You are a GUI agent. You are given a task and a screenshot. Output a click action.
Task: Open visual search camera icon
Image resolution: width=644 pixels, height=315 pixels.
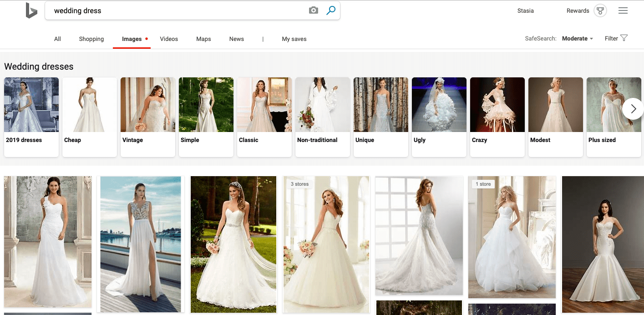[314, 10]
